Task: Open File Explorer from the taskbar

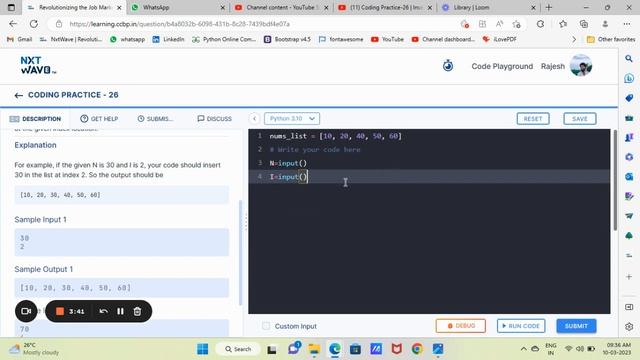Action: pos(314,349)
